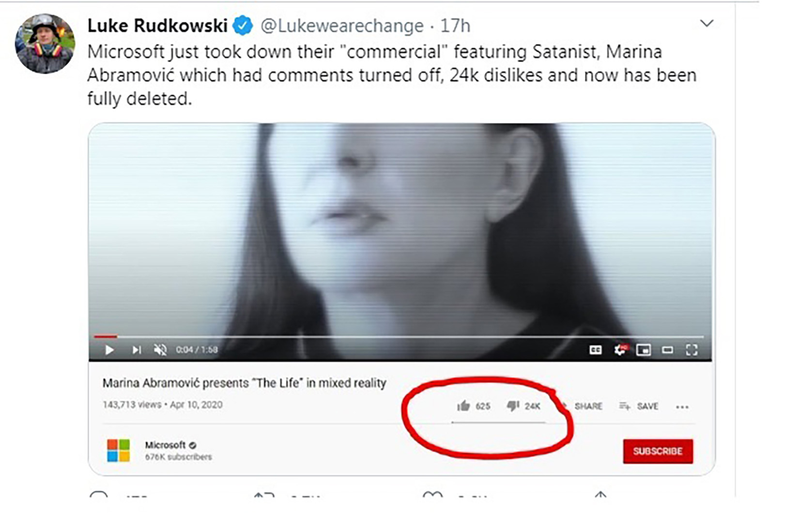Click the thumbs up like icon
The width and height of the screenshot is (799, 532).
[x=463, y=406]
